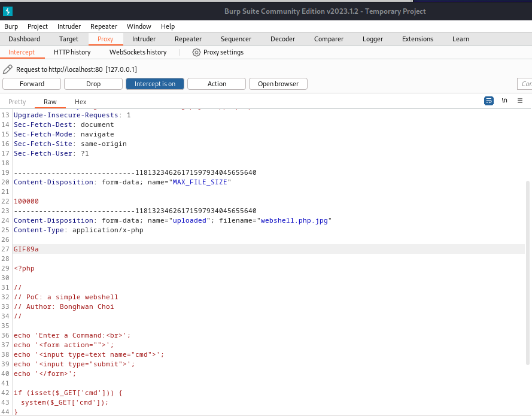Click the Sec-Fetch-User header line
This screenshot has height=416, width=532.
coord(51,153)
